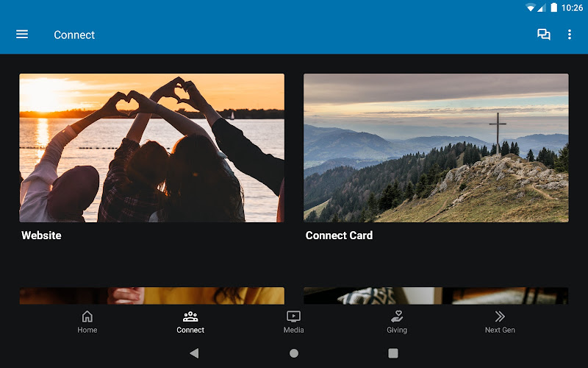
Task: Open the chat messages icon
Action: 543,35
